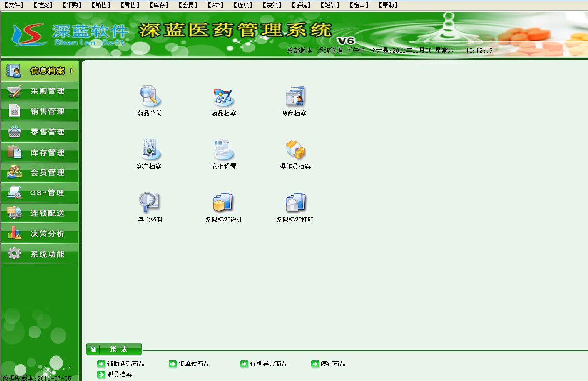Collapse the 报表 section arrow
This screenshot has width=588, height=381.
pos(93,349)
